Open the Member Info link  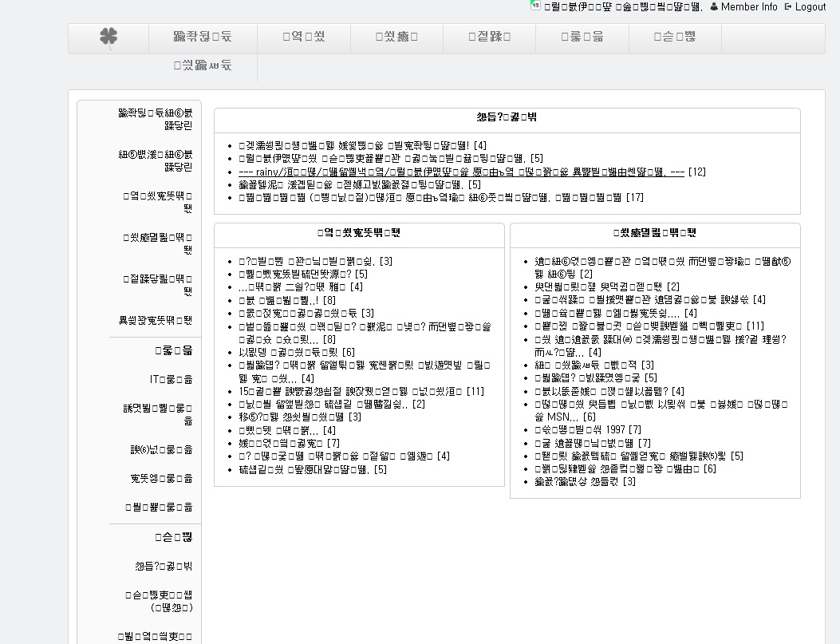point(748,6)
